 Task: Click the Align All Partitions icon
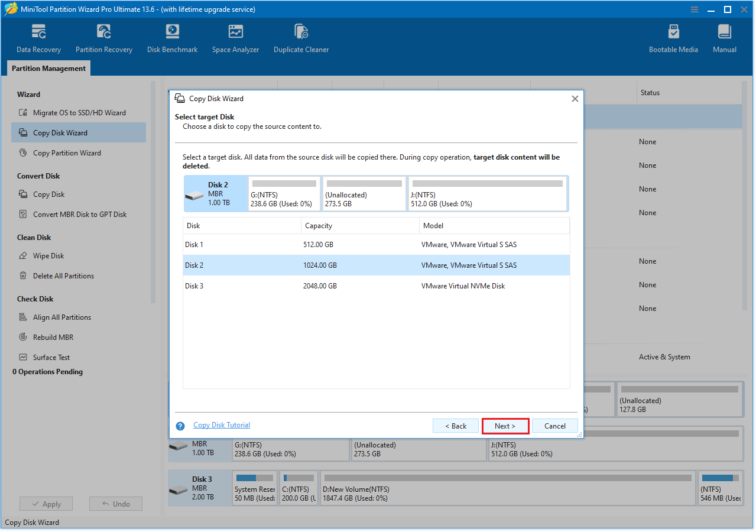(23, 317)
